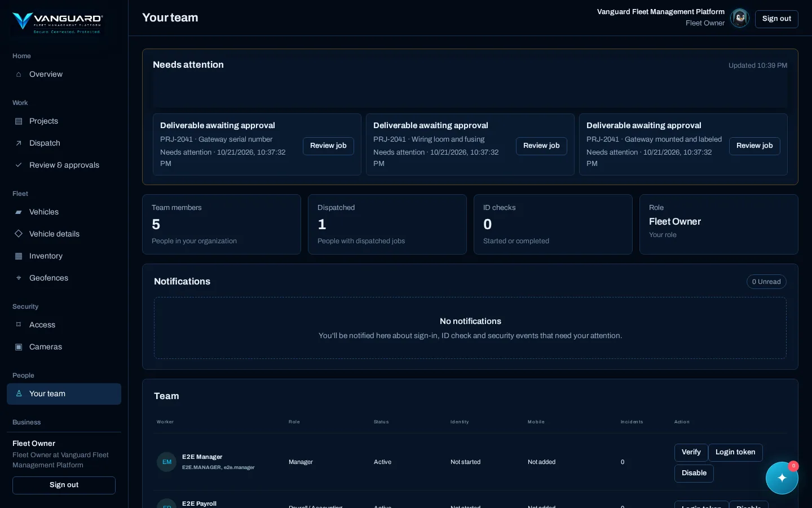
Task: Click the ID checks stat card
Action: click(553, 225)
